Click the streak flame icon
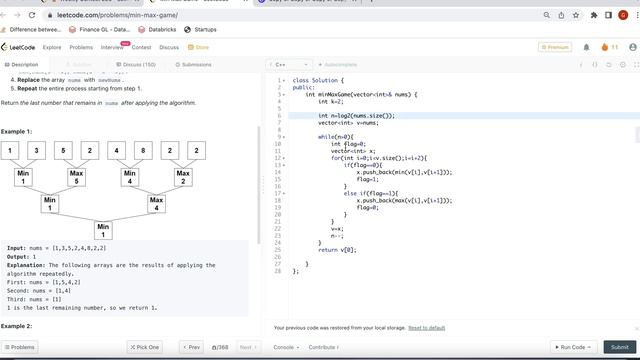This screenshot has height=360, width=640. [605, 47]
